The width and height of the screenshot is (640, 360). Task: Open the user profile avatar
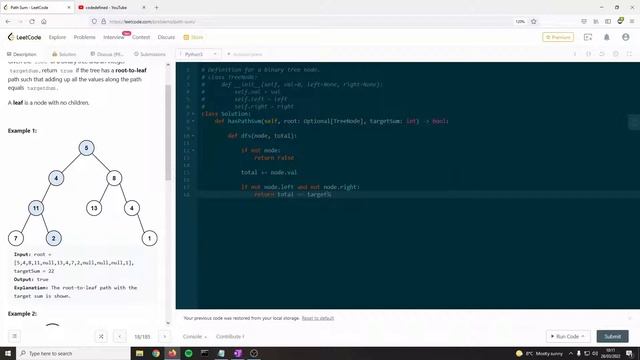pos(625,37)
